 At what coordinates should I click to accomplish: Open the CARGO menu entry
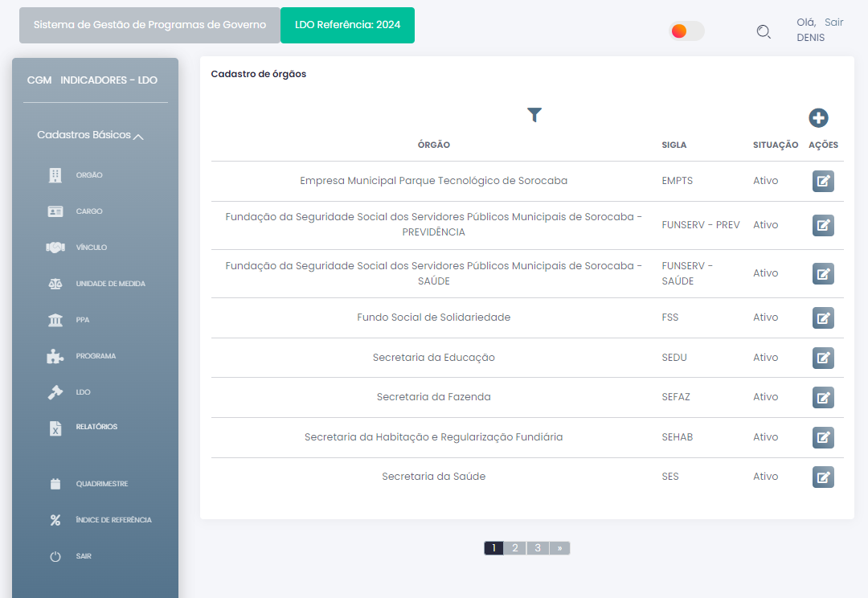pyautogui.click(x=89, y=211)
